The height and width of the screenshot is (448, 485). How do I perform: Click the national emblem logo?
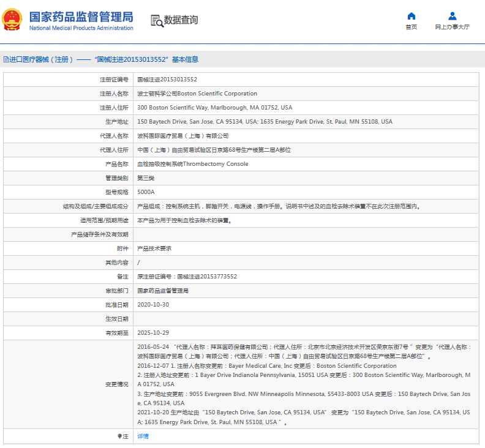pyautogui.click(x=12, y=20)
